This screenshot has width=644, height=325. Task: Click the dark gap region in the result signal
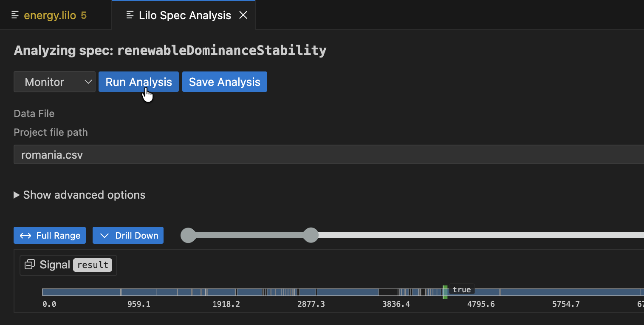click(387, 292)
